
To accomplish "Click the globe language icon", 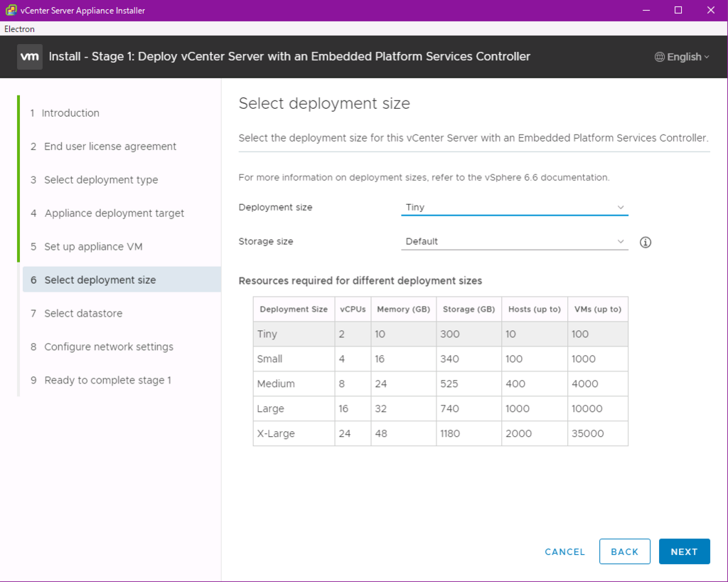I will click(x=659, y=57).
